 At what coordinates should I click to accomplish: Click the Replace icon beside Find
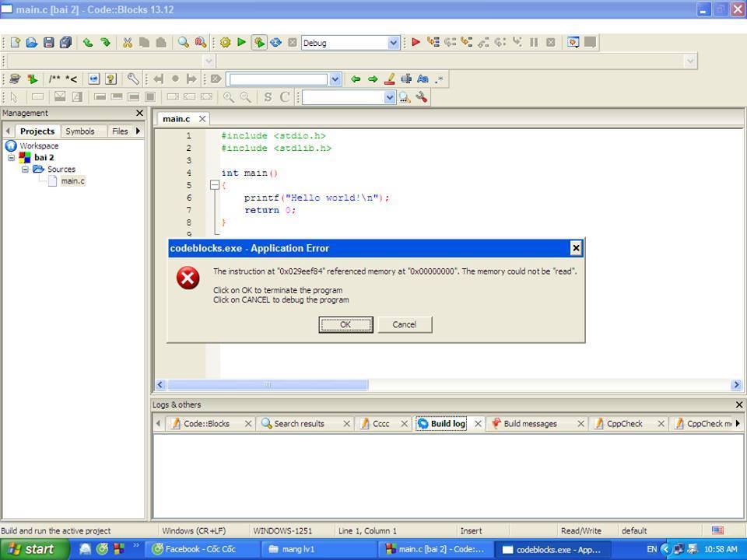201,43
